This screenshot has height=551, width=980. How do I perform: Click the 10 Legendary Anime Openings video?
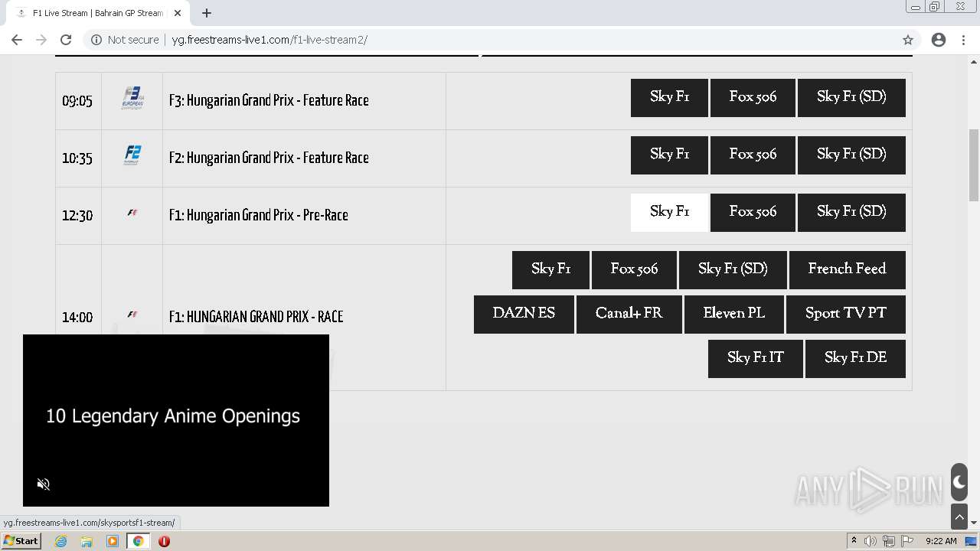tap(176, 420)
